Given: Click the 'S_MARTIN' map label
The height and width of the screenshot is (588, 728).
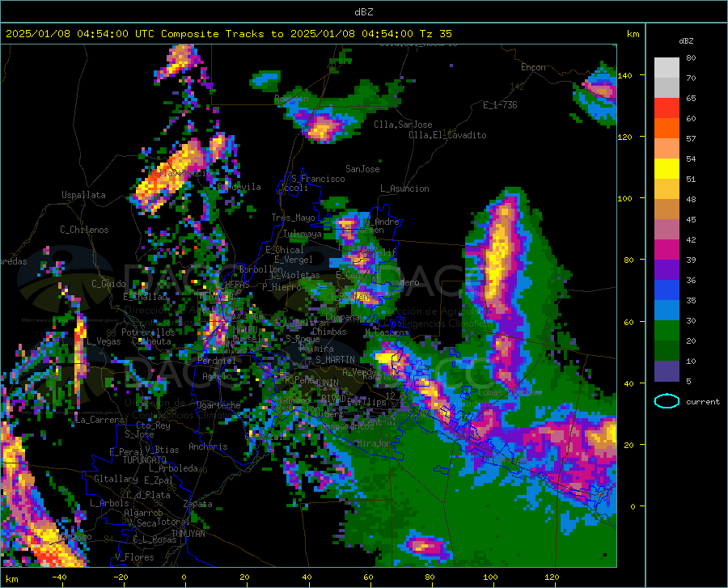Looking at the screenshot, I should pyautogui.click(x=335, y=360).
